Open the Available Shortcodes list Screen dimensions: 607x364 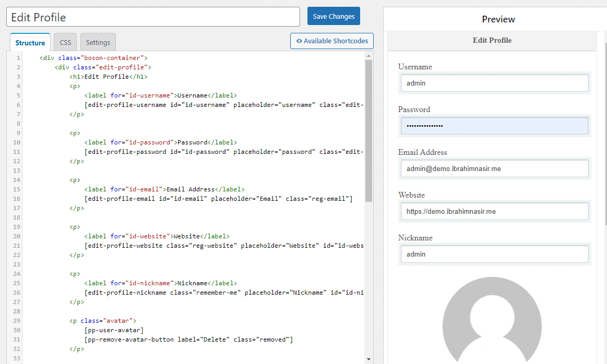(x=332, y=41)
